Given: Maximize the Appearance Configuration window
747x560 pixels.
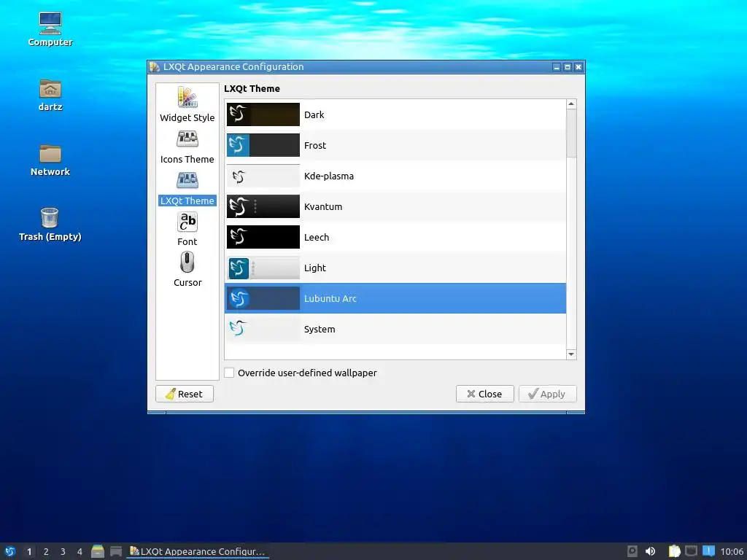Looking at the screenshot, I should [568, 67].
